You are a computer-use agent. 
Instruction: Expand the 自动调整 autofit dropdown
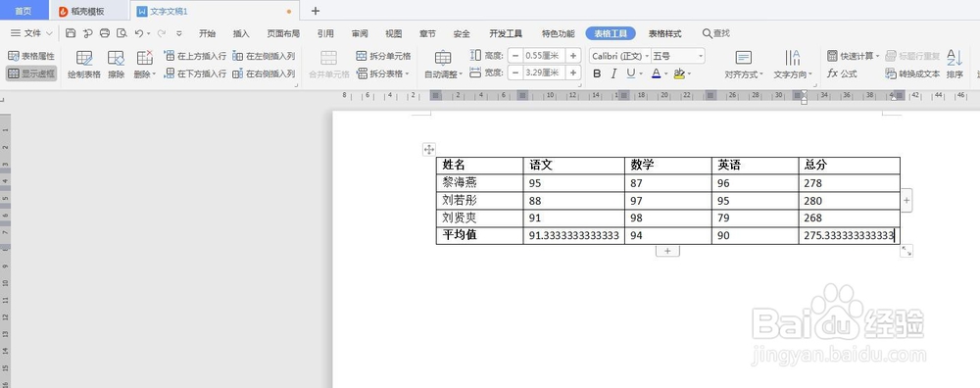tap(461, 74)
